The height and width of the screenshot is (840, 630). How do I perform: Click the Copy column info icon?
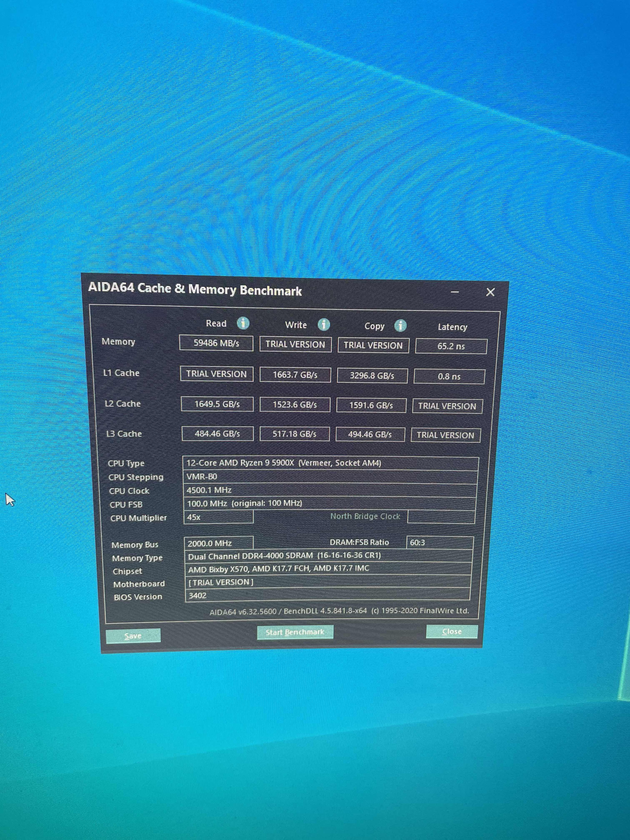click(400, 326)
